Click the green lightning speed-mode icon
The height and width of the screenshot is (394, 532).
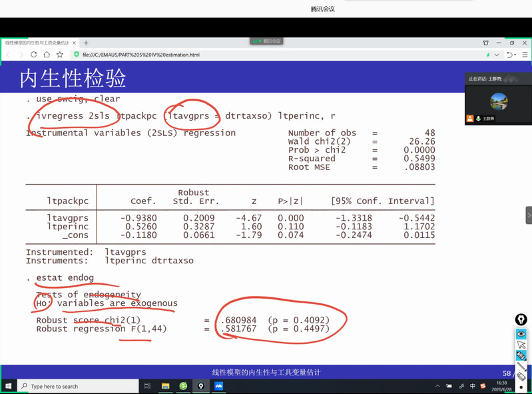488,55
